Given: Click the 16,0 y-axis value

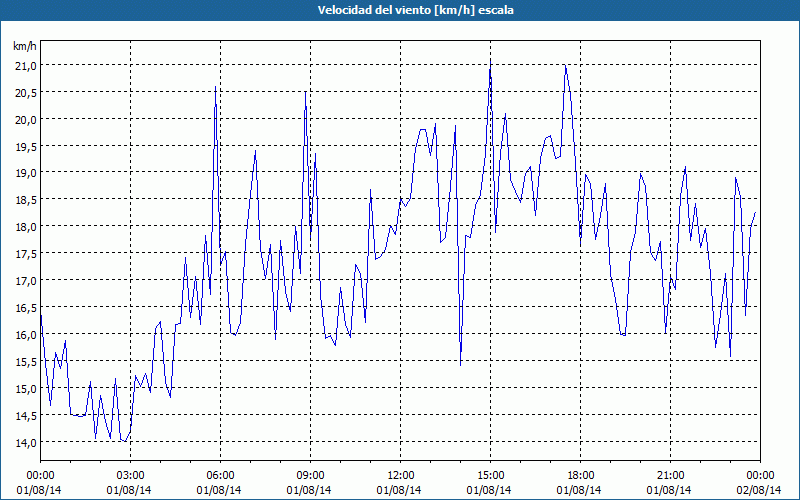Looking at the screenshot, I should [26, 335].
